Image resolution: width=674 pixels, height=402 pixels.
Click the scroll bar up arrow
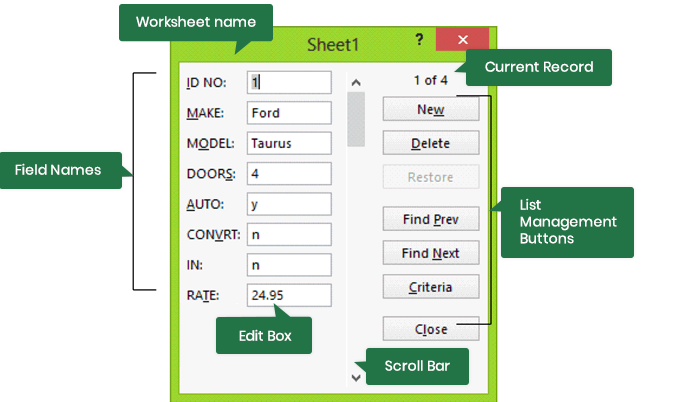[x=357, y=82]
